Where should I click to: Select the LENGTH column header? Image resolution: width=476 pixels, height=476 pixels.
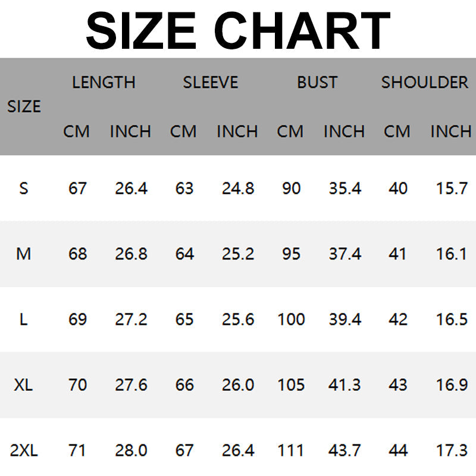coord(104,82)
